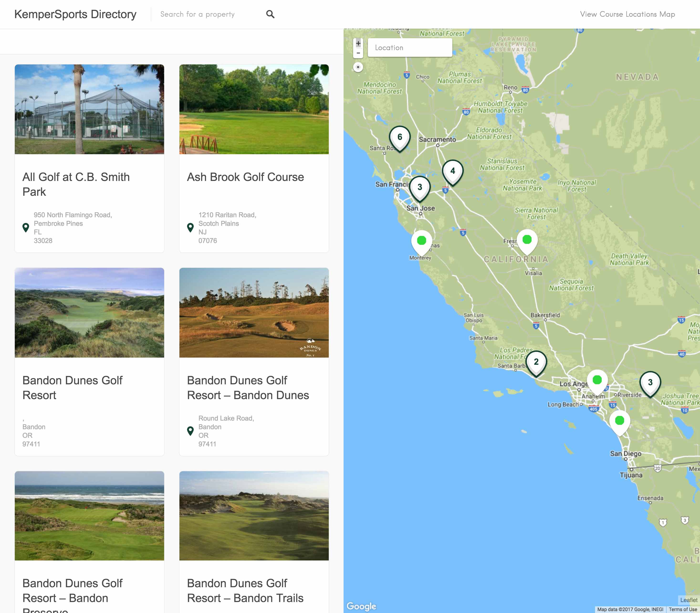Click the pin icon beside Ash Brook address
The width and height of the screenshot is (700, 613).
tap(190, 227)
